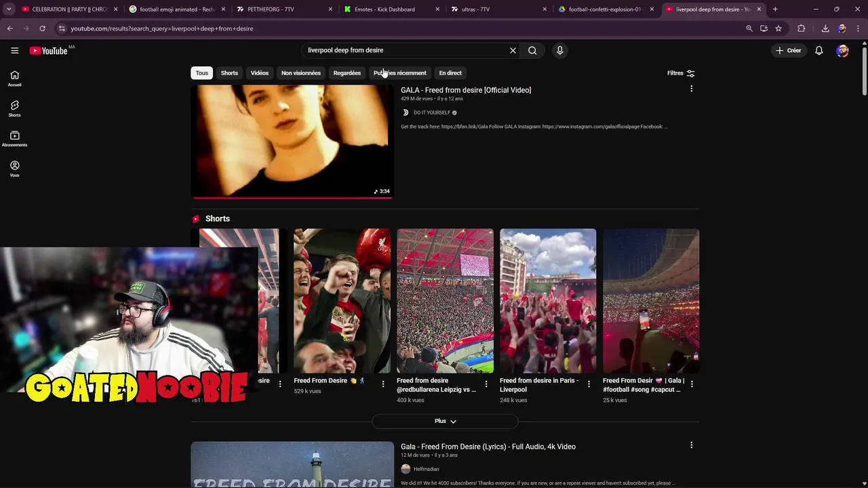
Task: Select the Regardées filter chip
Action: tap(347, 73)
